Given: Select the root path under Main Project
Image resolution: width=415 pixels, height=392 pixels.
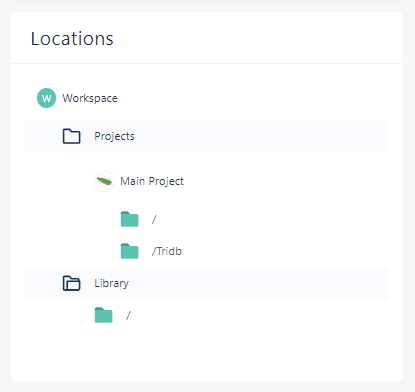Looking at the screenshot, I should [x=154, y=219].
